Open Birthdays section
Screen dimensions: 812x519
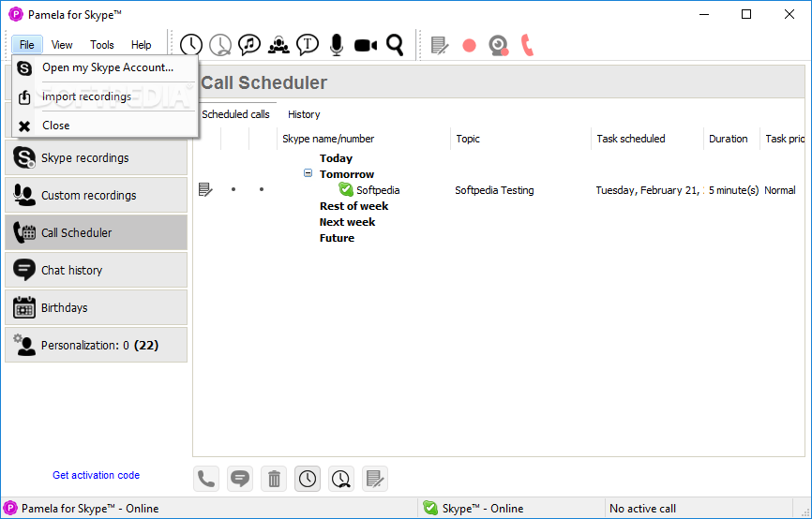[x=97, y=307]
